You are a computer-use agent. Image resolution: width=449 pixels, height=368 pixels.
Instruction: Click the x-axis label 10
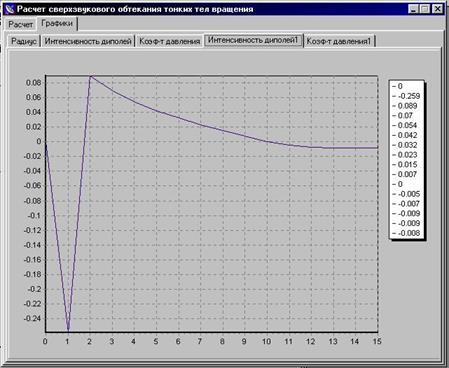tap(266, 341)
